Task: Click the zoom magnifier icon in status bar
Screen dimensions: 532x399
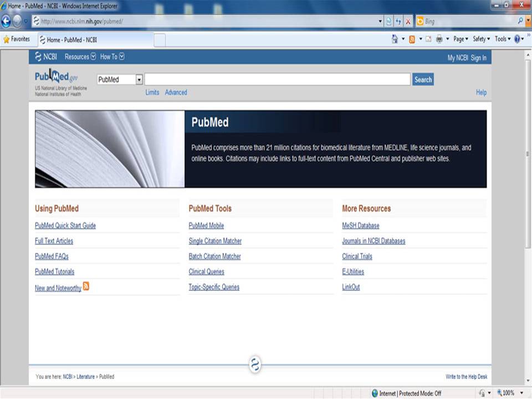Action: [499, 393]
